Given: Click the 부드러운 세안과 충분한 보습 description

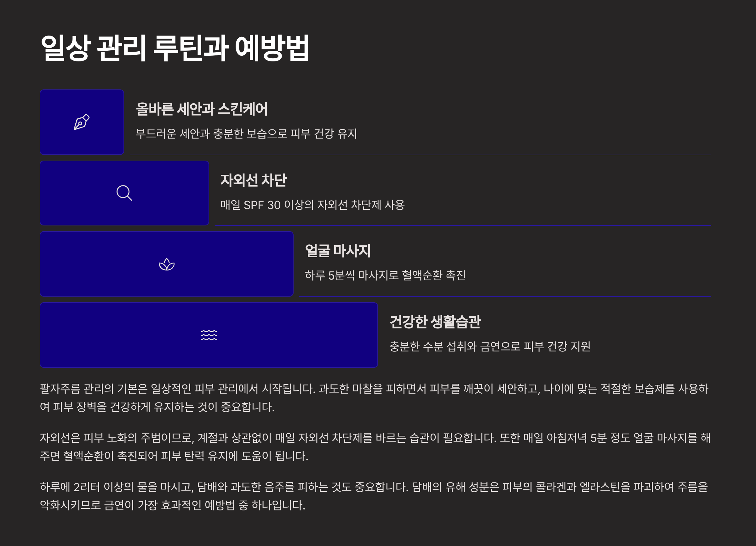Looking at the screenshot, I should coord(246,134).
